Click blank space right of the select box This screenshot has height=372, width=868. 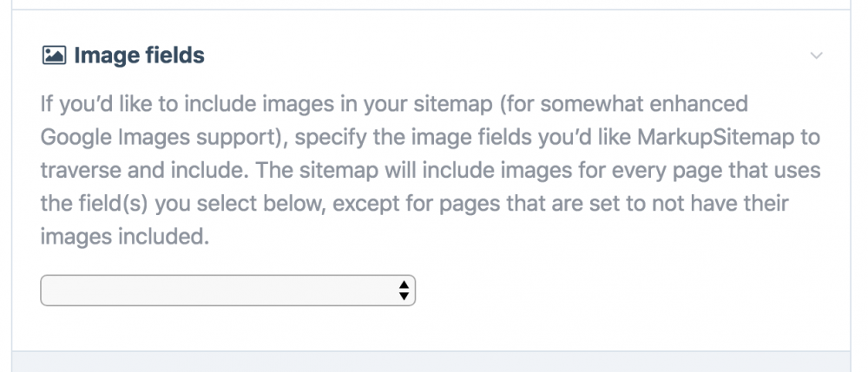(625, 290)
